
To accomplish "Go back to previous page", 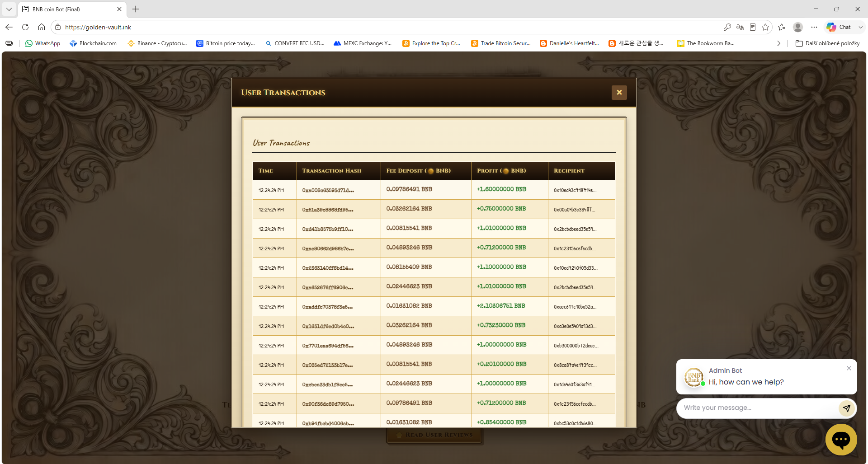I will pos(9,27).
